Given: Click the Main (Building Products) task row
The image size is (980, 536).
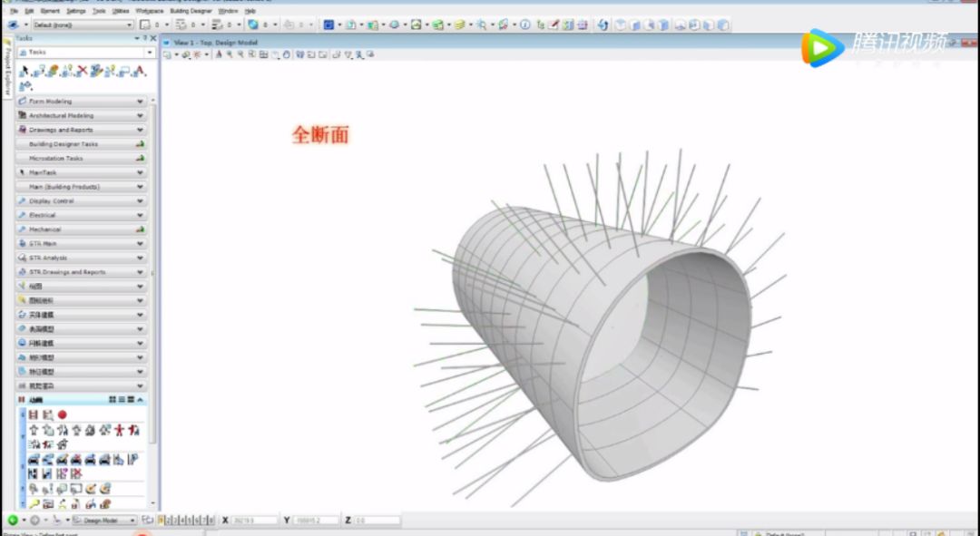Looking at the screenshot, I should pyautogui.click(x=82, y=187).
